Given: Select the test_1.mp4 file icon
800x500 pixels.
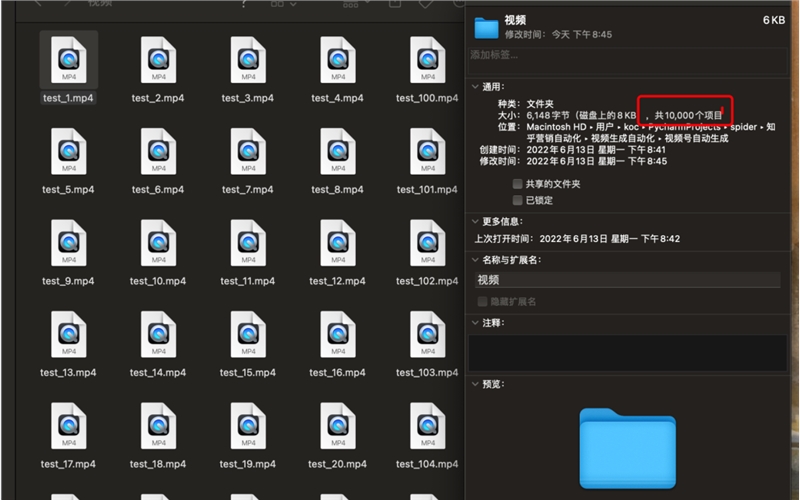Looking at the screenshot, I should coord(68,61).
